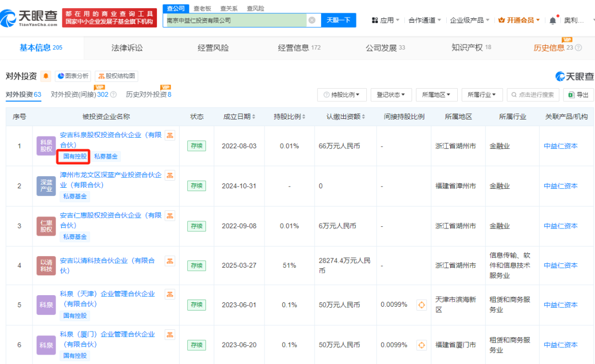
Task: Switch to the 查风险 search tab
Action: coord(256,8)
